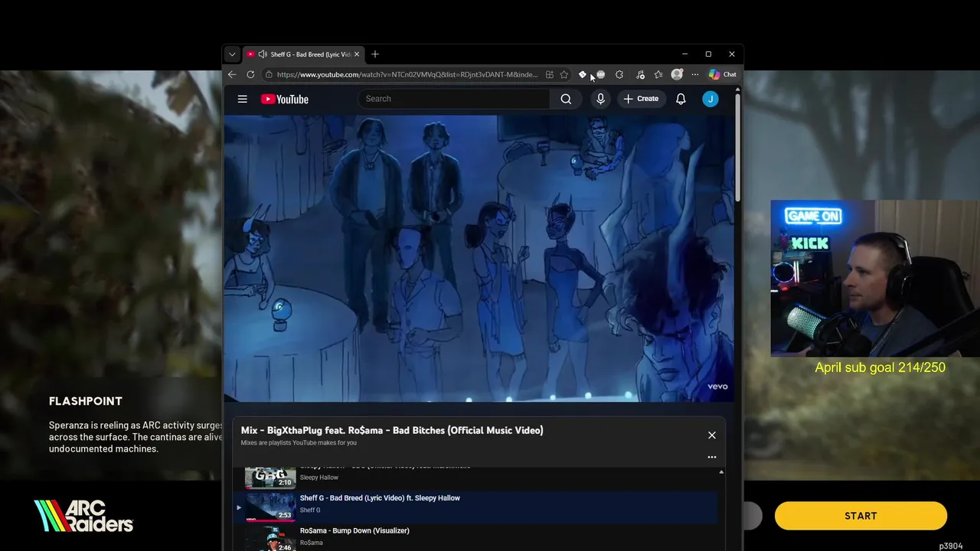Open the apps available icon in address bar
The image size is (980, 551).
tap(549, 74)
